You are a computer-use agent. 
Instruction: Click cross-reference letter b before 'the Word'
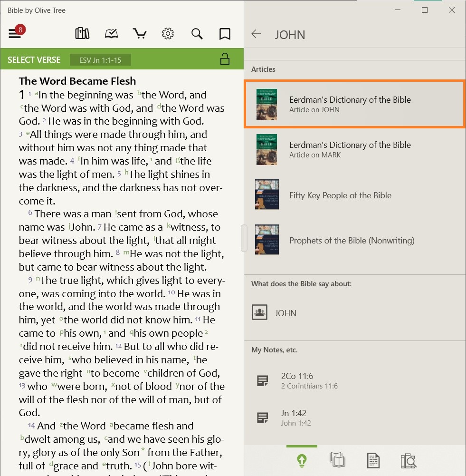[139, 93]
